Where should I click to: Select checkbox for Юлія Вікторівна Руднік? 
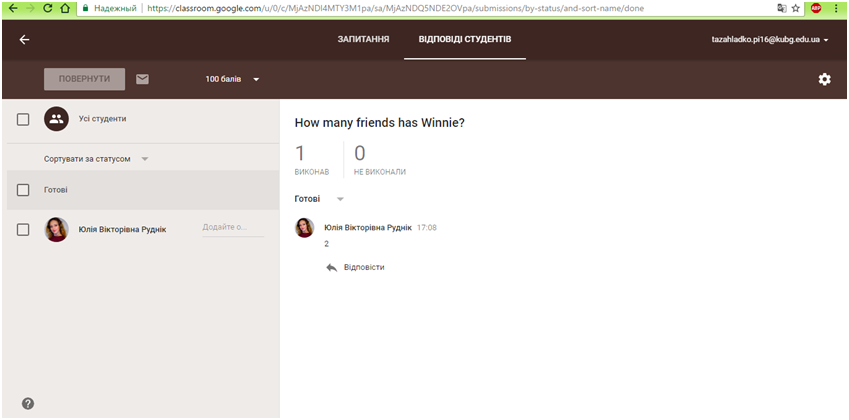pos(23,229)
